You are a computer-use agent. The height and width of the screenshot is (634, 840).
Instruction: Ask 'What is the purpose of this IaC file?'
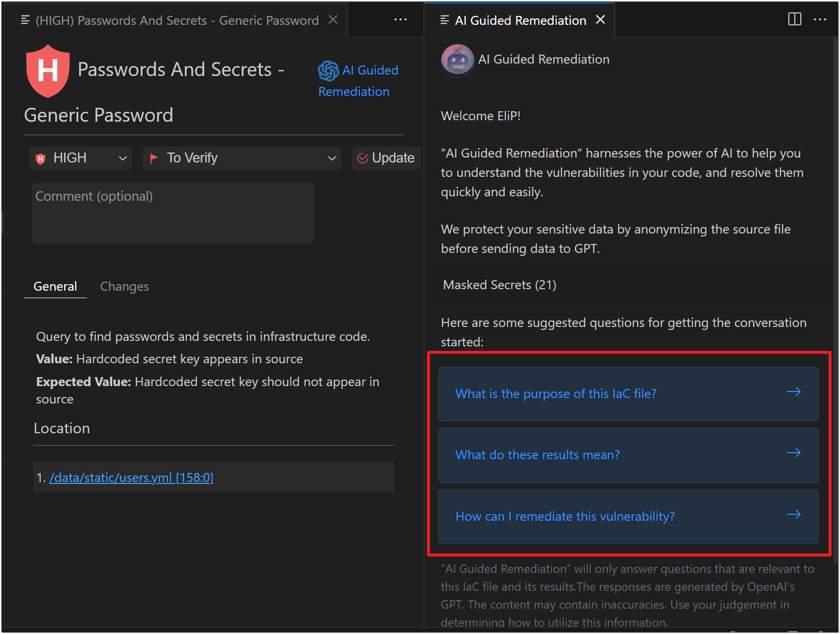click(x=628, y=394)
